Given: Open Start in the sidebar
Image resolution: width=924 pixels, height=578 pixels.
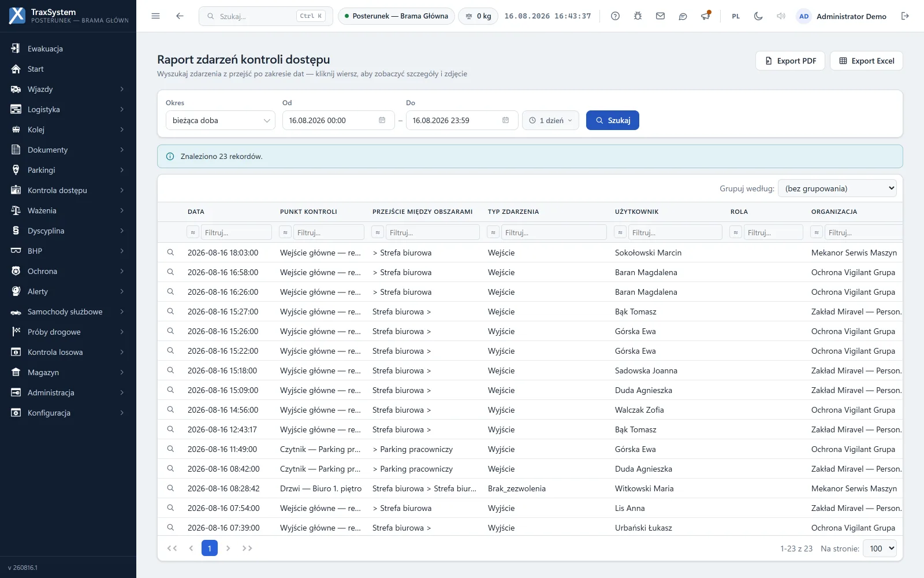Looking at the screenshot, I should tap(68, 69).
